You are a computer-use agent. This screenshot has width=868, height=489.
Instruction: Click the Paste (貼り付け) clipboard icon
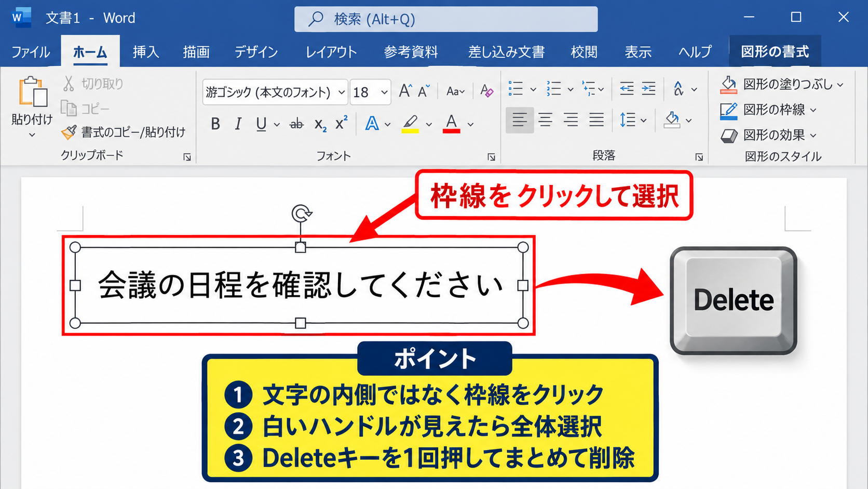click(x=33, y=92)
